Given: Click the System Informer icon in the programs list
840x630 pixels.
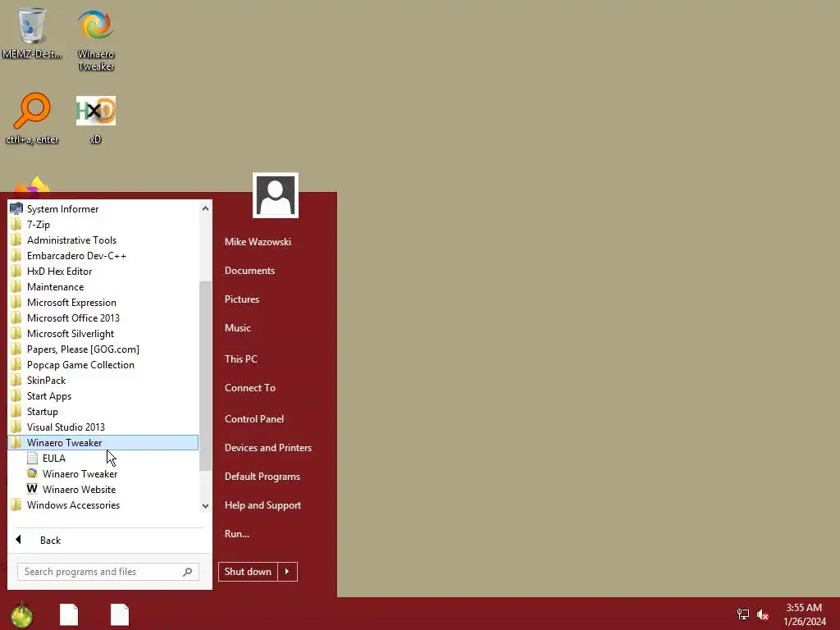Looking at the screenshot, I should [16, 209].
